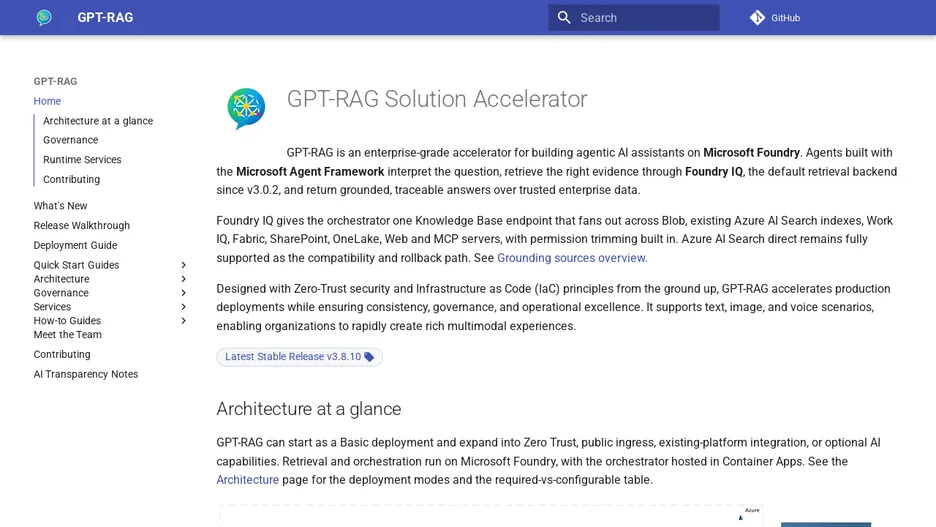The height and width of the screenshot is (527, 936).
Task: Open the Contributing page in main navigation
Action: [62, 355]
